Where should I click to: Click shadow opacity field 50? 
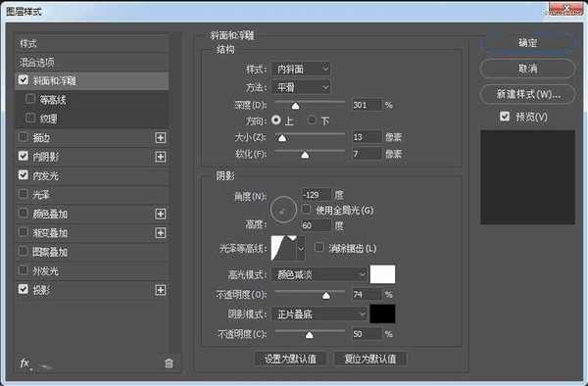click(x=367, y=333)
